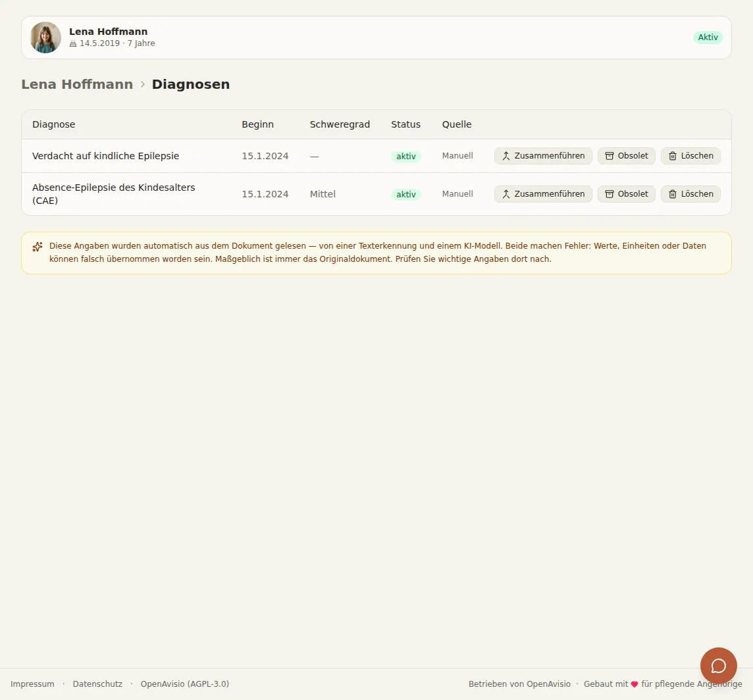This screenshot has width=753, height=700.
Task: Click the sparkle AI icon in notice
Action: pos(38,247)
